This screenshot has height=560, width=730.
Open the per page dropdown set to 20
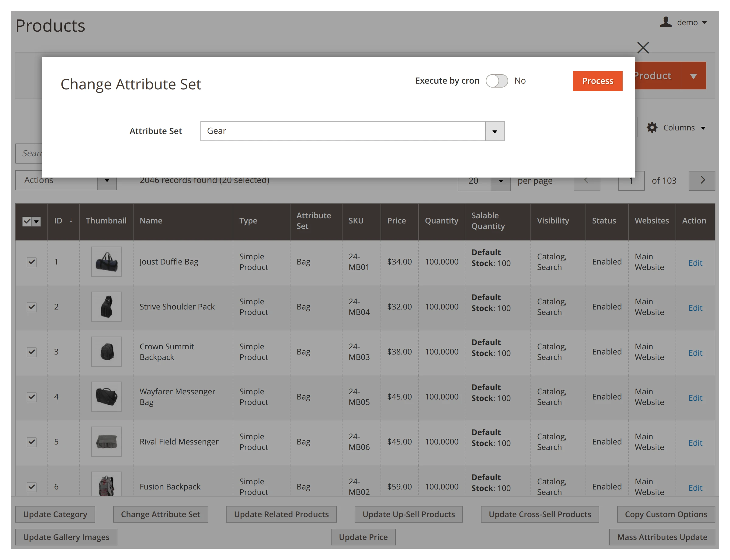[501, 181]
